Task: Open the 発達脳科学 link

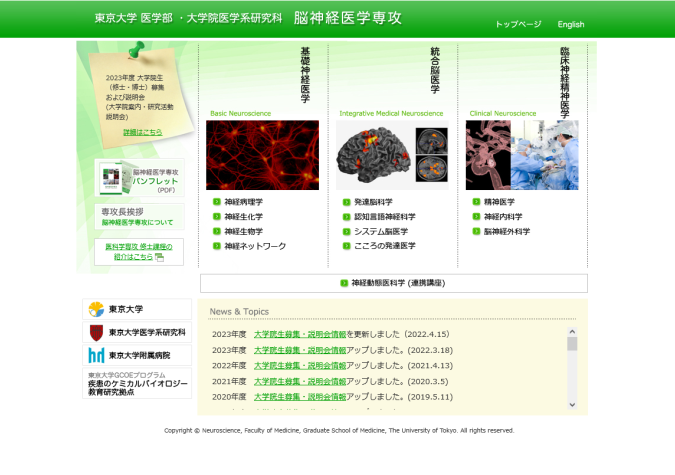Action: coord(373,202)
